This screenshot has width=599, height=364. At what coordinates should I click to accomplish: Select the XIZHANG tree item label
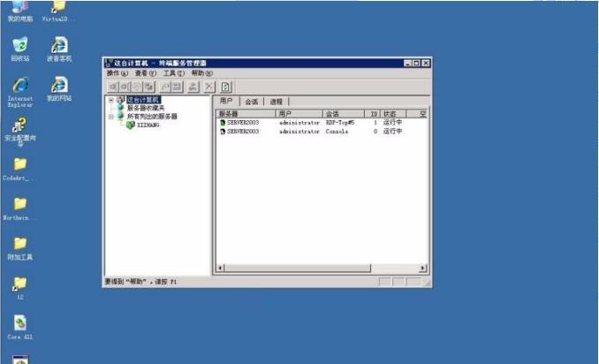pyautogui.click(x=148, y=125)
